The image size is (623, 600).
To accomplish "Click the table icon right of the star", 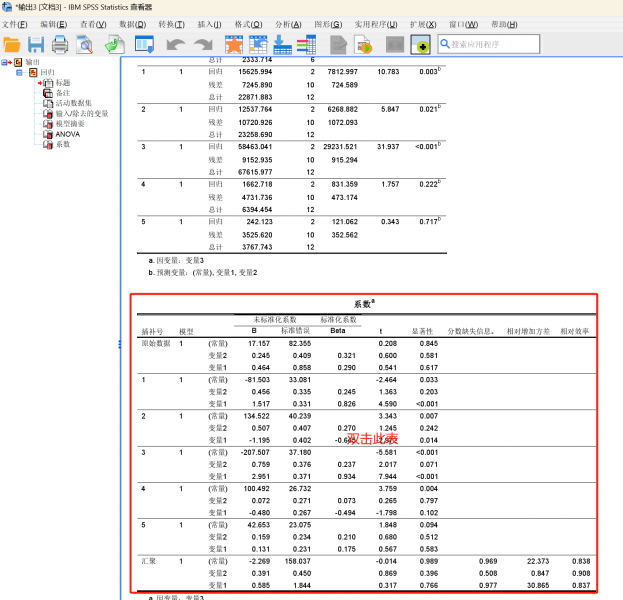I will pos(258,45).
